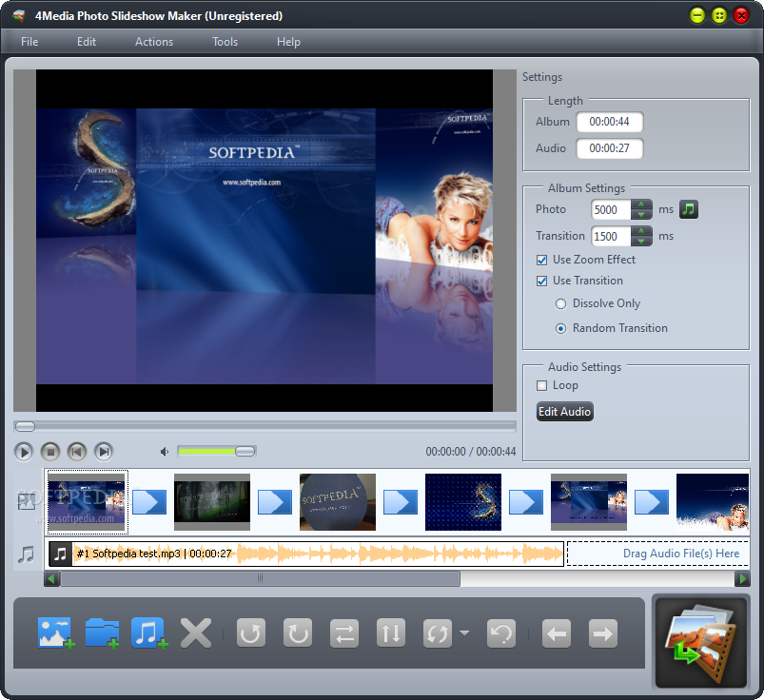Click the Album length 00:00:44 field
Image resolution: width=764 pixels, height=700 pixels.
(x=610, y=122)
